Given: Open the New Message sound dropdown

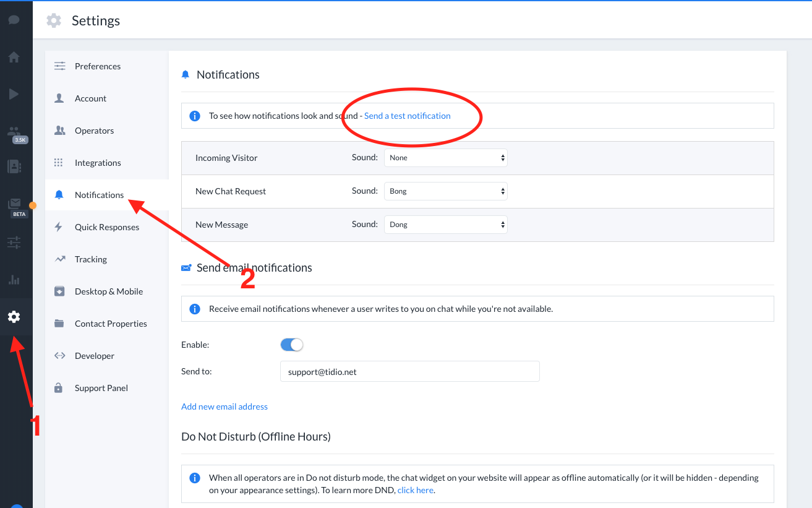Looking at the screenshot, I should click(x=445, y=224).
